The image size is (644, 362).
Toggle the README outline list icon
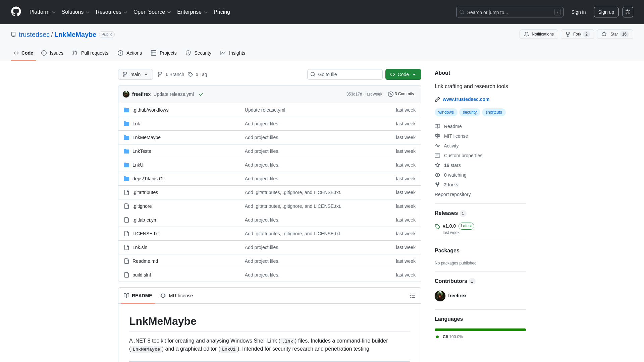point(413,296)
